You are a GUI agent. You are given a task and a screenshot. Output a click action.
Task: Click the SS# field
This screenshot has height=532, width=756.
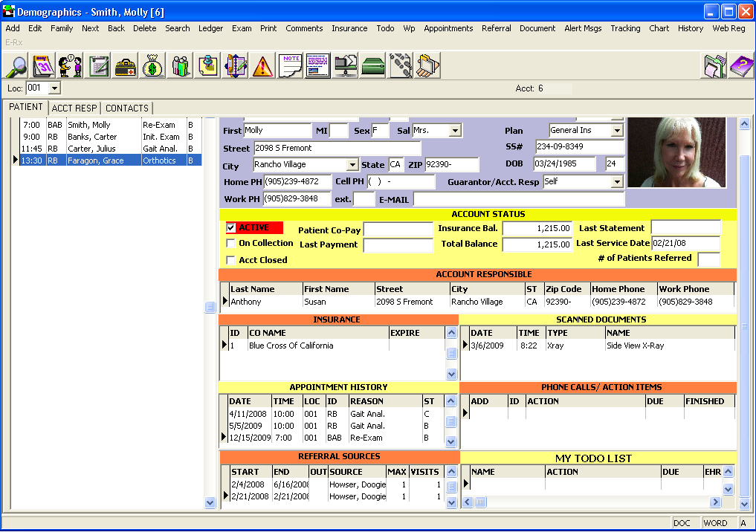click(x=580, y=147)
